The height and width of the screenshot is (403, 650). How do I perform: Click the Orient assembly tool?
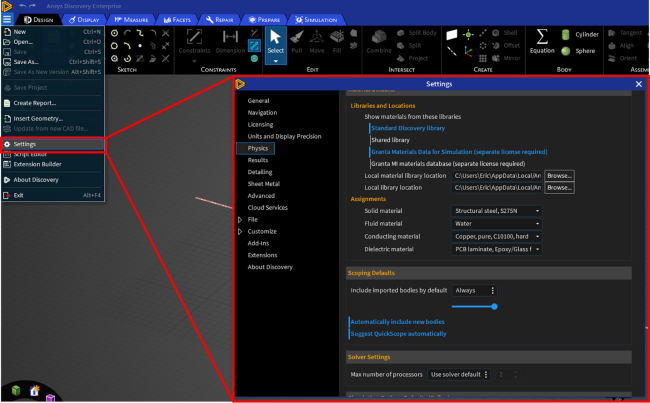(x=622, y=58)
